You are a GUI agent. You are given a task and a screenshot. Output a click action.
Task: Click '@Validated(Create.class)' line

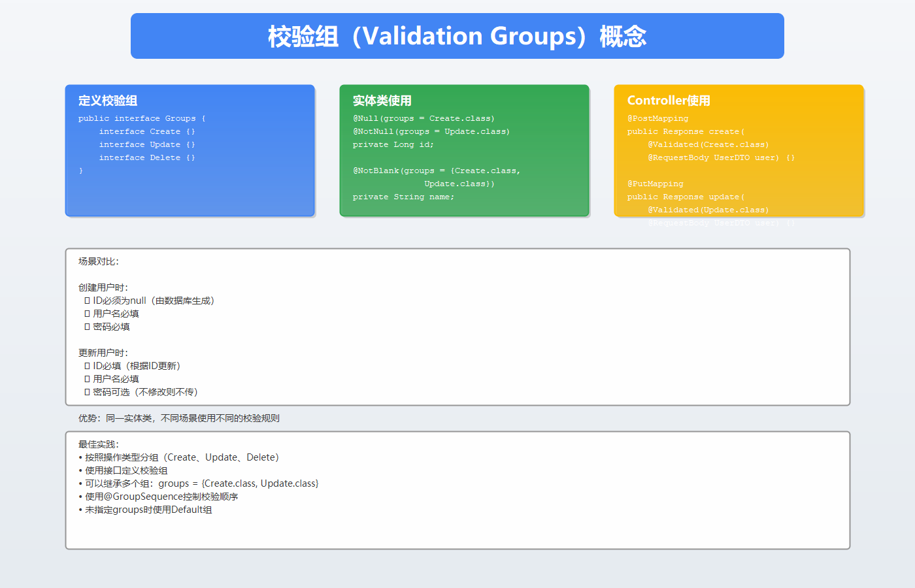(x=708, y=144)
